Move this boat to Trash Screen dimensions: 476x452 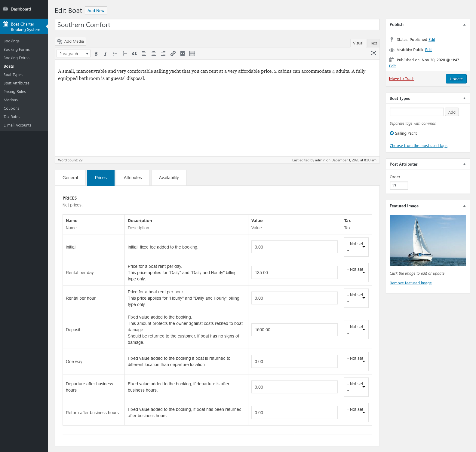(x=402, y=78)
